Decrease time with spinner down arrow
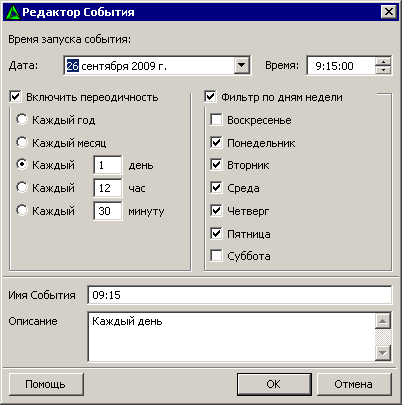The height and width of the screenshot is (405, 402). coord(383,70)
